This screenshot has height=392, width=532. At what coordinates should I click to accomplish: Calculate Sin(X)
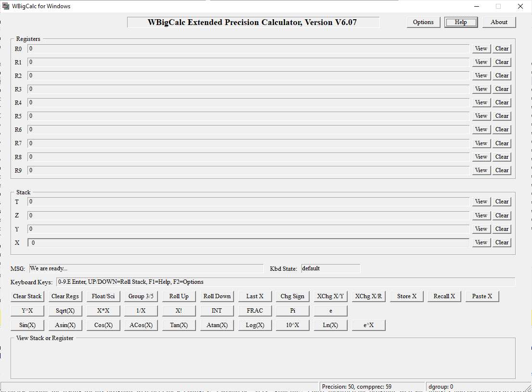tap(27, 325)
